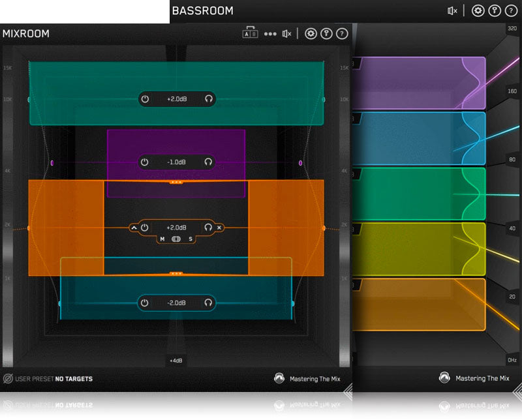
Task: Open the three-dots menu in MIXROOM
Action: pos(270,34)
